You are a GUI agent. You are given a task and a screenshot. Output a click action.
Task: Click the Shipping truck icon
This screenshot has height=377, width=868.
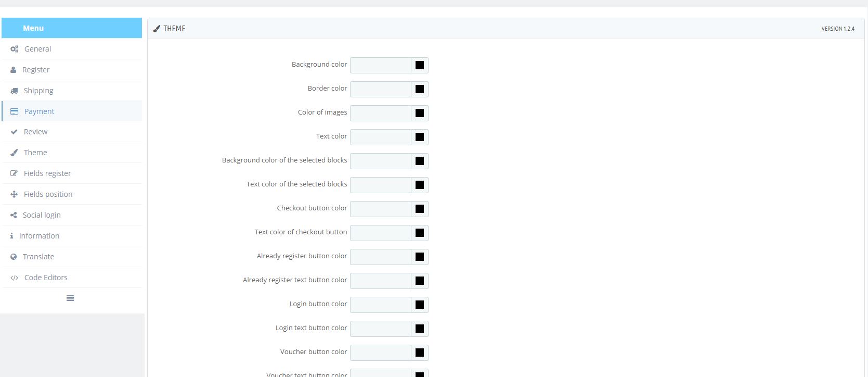pos(14,91)
